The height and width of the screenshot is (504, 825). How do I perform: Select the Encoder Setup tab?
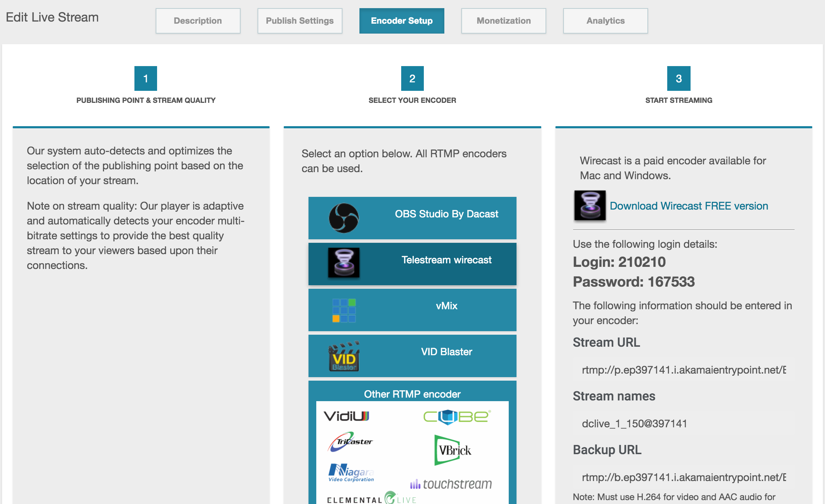[403, 20]
